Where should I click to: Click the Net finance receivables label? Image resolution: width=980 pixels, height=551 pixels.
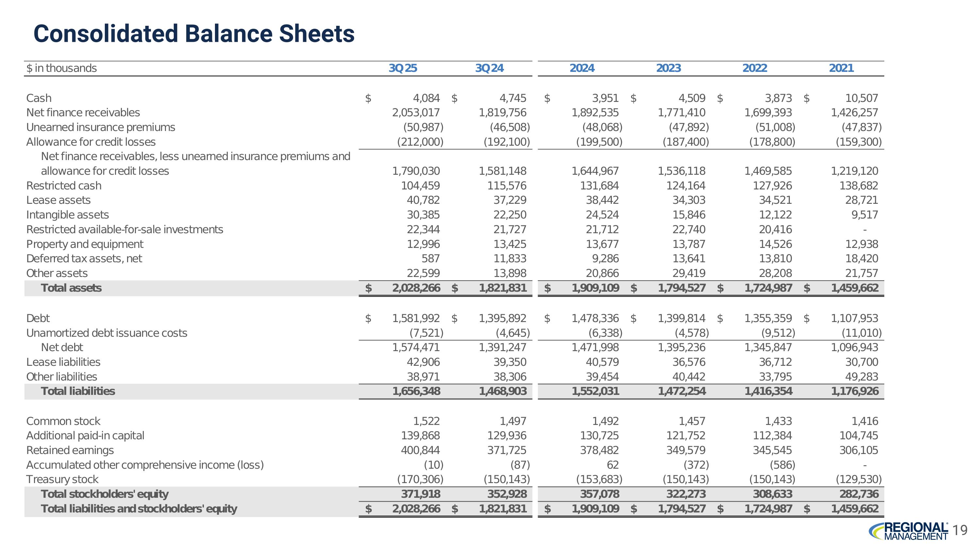point(83,113)
